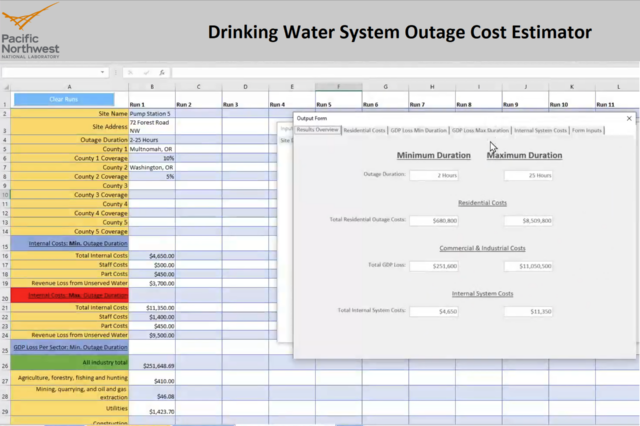Screen dimensions: 640x426
Task: Click the red Internal Costs: Max. Outage Duration link
Action: pos(78,295)
